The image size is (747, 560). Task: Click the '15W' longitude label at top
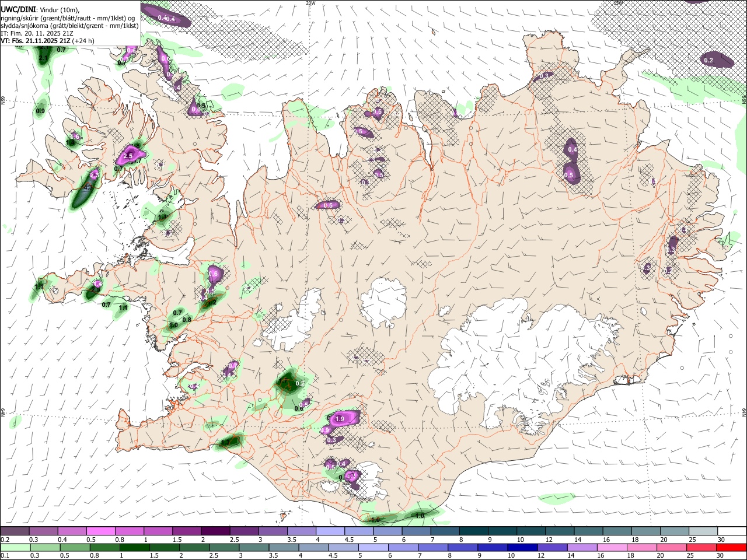619,3
